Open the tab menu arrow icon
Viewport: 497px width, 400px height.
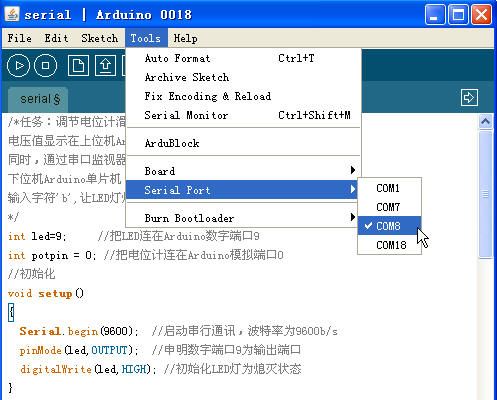[x=469, y=98]
